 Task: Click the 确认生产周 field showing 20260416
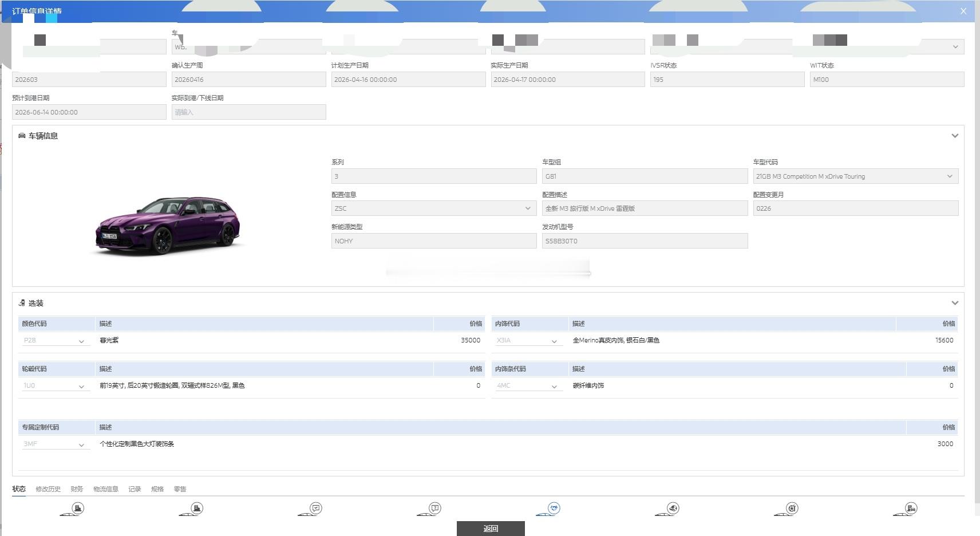pyautogui.click(x=249, y=80)
